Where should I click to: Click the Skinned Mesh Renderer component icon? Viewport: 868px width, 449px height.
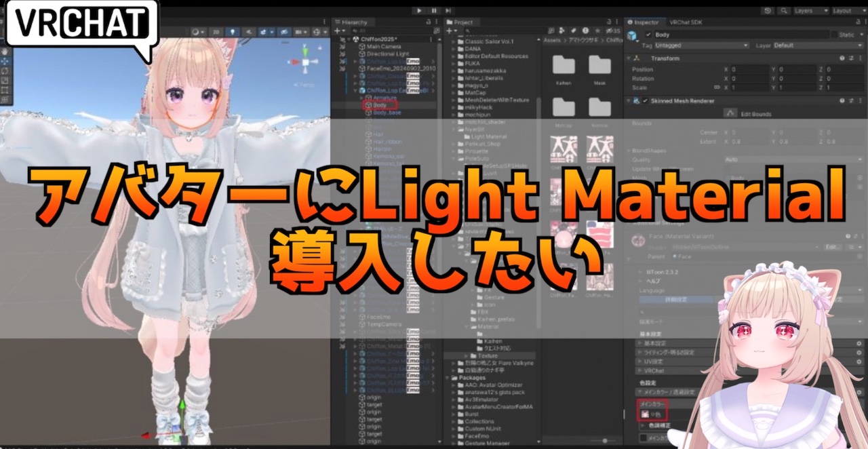pyautogui.click(x=636, y=101)
